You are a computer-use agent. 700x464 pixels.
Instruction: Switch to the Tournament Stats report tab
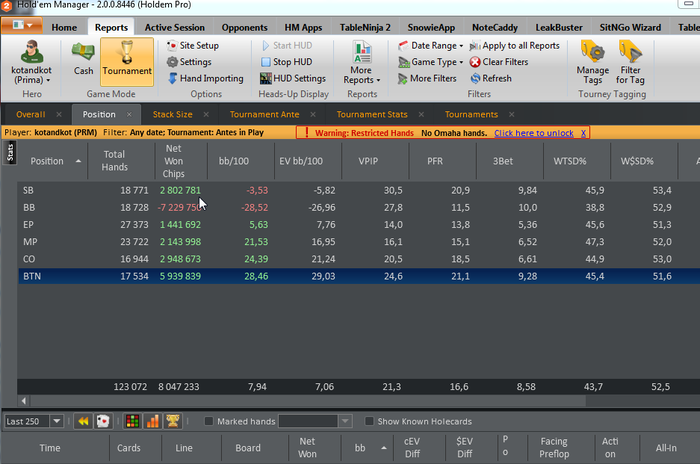click(x=372, y=114)
